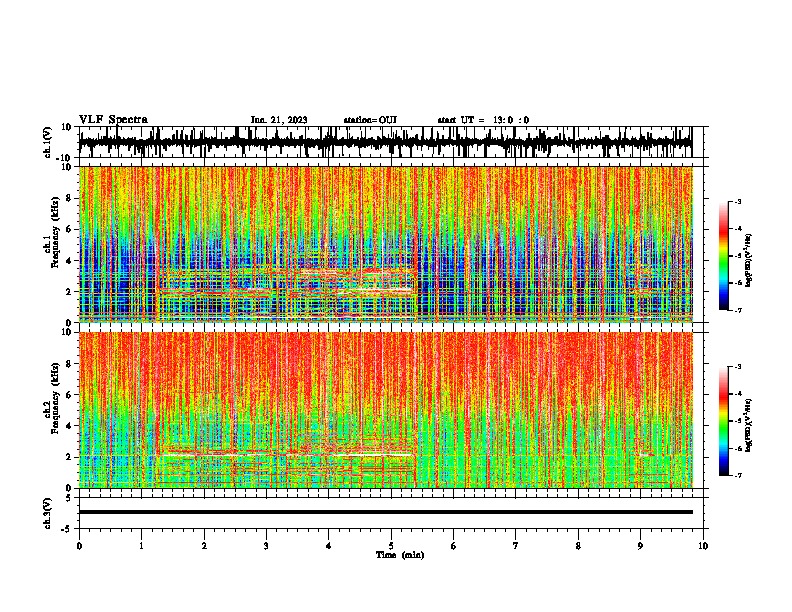Image resolution: width=792 pixels, height=612 pixels.
Task: Click the '4' kHz tick of ch.2 spectrogram
Action: click(70, 426)
